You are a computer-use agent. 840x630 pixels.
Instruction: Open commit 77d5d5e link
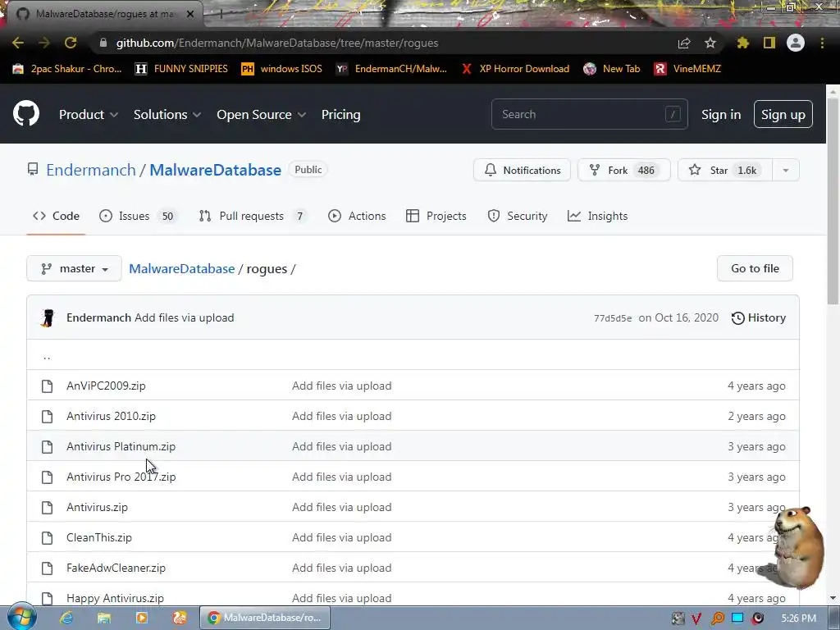click(x=612, y=318)
